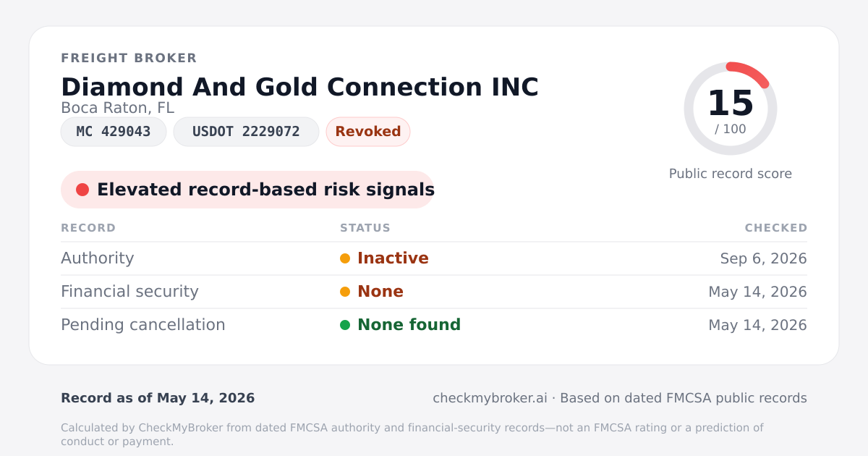This screenshot has height=456, width=868.
Task: Click the Diamond And Gold Connection INC title
Action: [299, 87]
